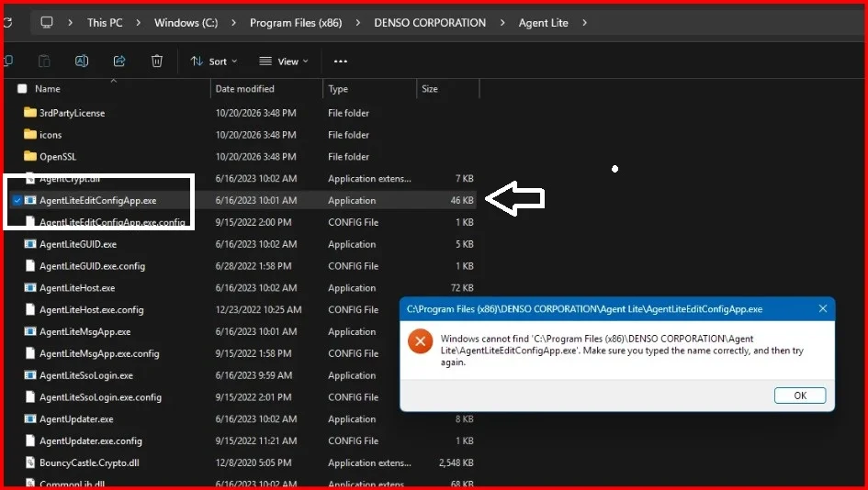This screenshot has height=490, width=868.
Task: Click the Name column header
Action: (x=48, y=88)
